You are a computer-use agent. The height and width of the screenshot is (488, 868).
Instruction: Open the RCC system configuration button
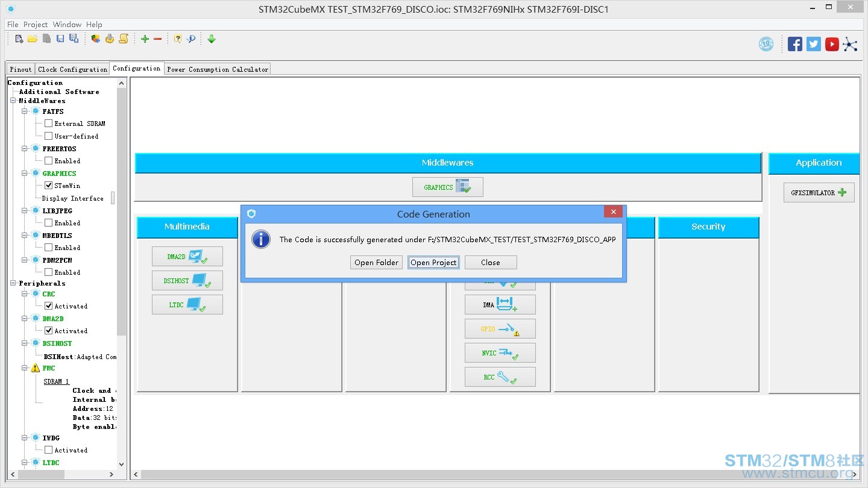500,377
